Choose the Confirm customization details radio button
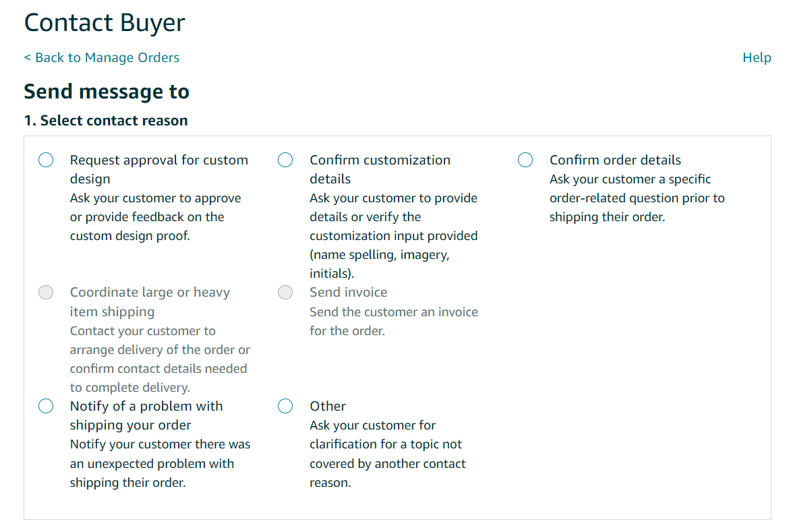This screenshot has height=530, width=812. tap(285, 160)
